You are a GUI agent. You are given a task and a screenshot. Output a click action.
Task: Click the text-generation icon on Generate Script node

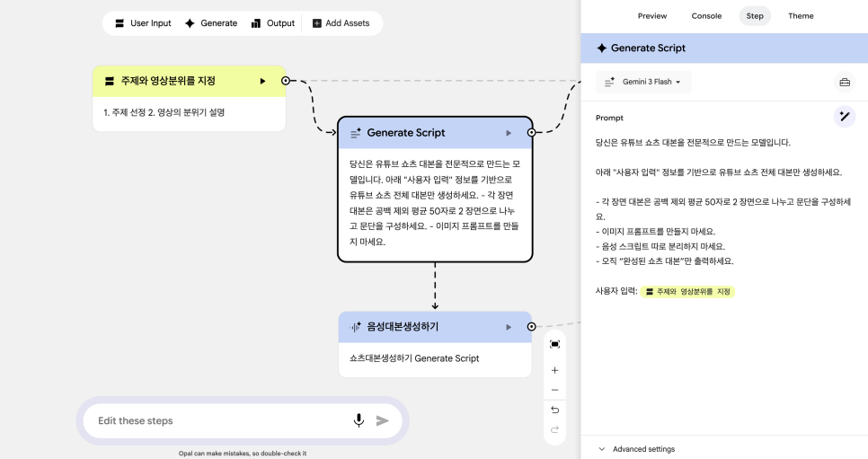pos(356,133)
